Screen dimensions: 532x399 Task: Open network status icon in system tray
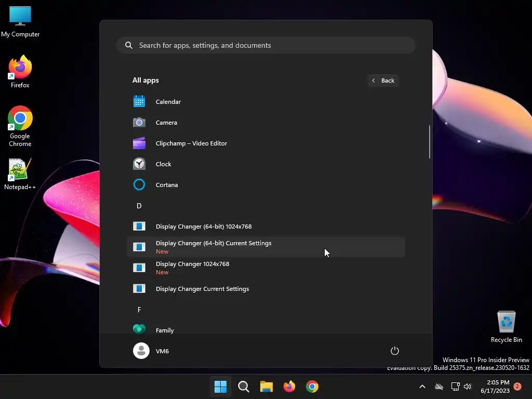coord(455,387)
